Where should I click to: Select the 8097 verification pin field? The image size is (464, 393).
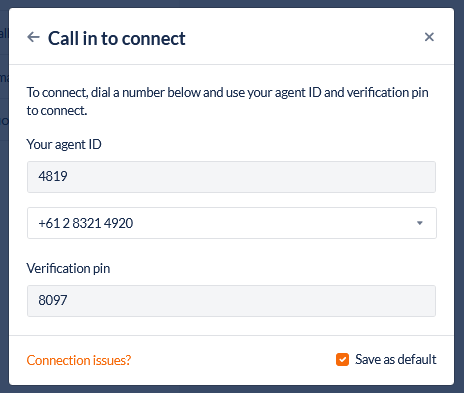tap(231, 301)
